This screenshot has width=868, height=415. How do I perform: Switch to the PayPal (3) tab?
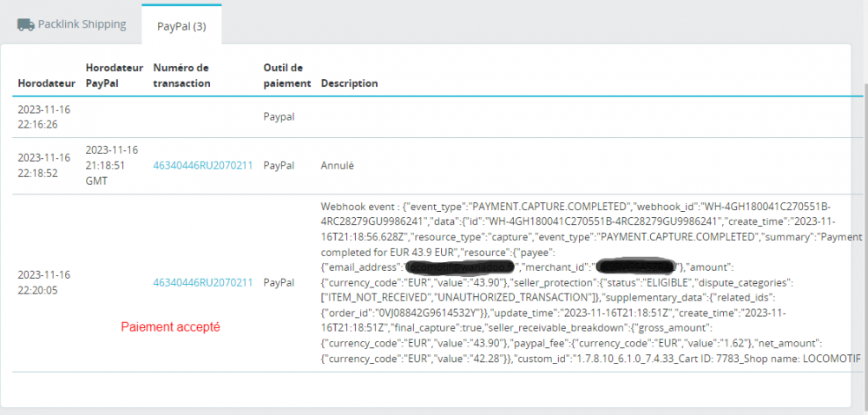coord(181,26)
